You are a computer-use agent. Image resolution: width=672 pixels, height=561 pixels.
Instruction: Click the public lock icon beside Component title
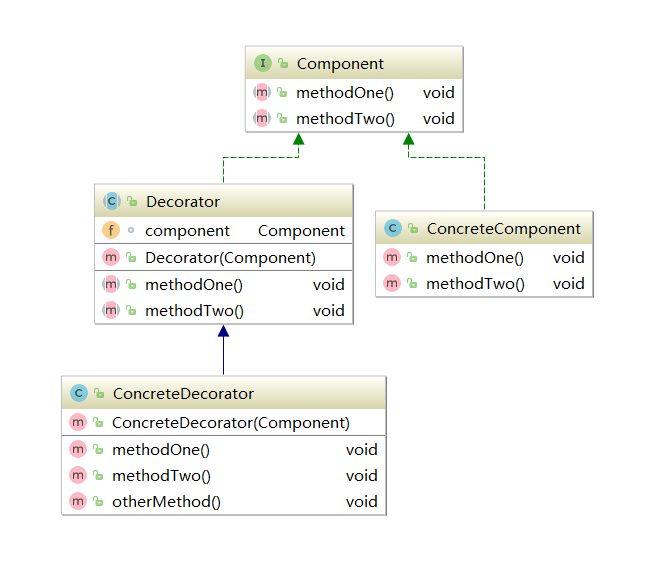click(283, 63)
